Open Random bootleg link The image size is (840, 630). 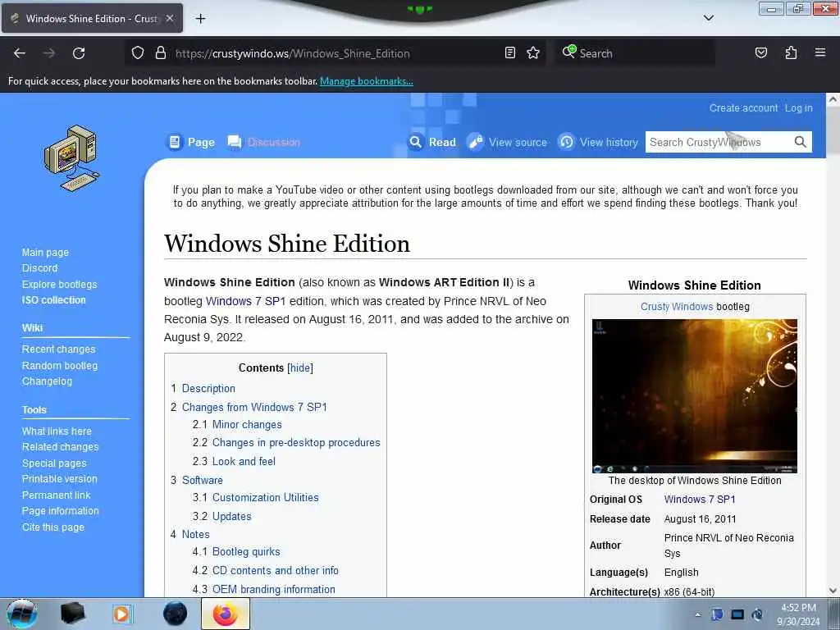pos(60,365)
